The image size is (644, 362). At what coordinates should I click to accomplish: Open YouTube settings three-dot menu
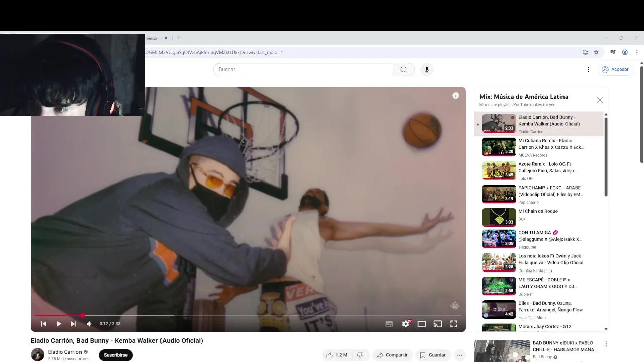coord(588,69)
